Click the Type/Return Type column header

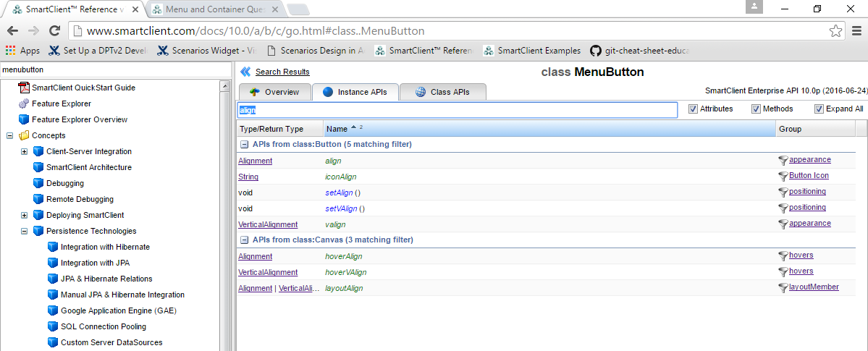pyautogui.click(x=280, y=129)
